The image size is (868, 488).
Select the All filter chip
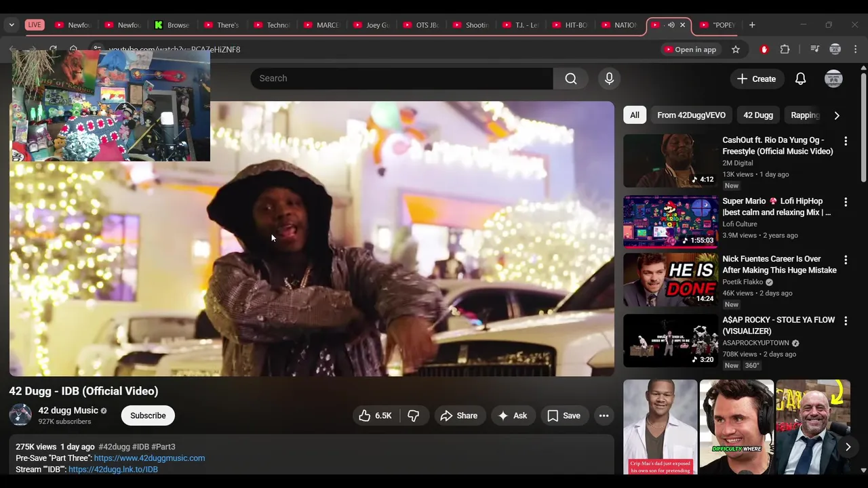pyautogui.click(x=635, y=115)
